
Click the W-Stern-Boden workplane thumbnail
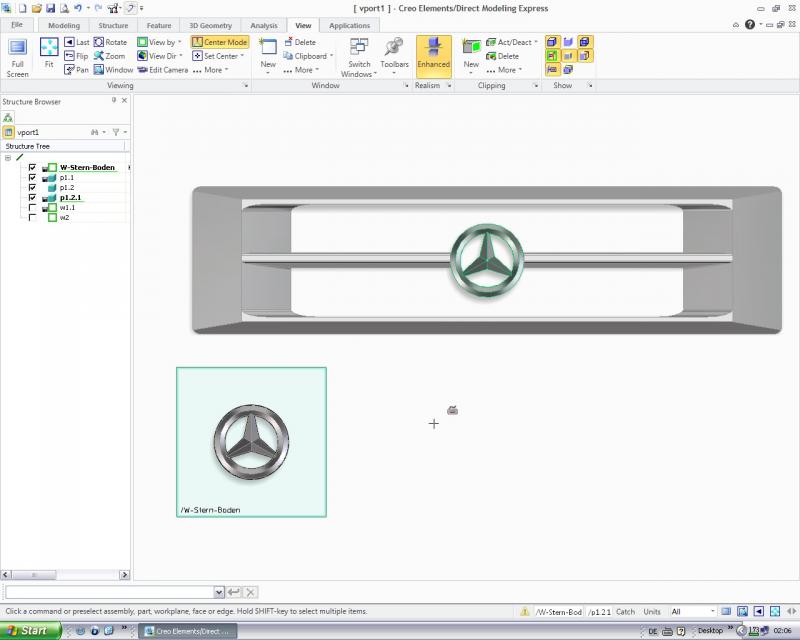tap(252, 442)
